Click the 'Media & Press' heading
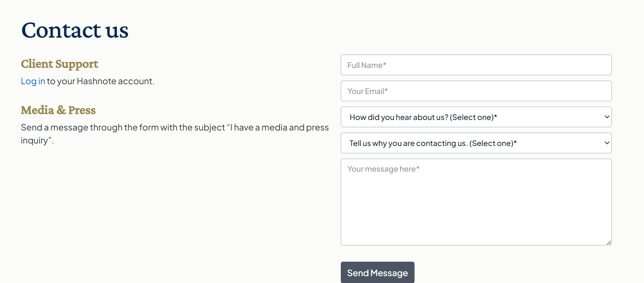 pos(58,110)
